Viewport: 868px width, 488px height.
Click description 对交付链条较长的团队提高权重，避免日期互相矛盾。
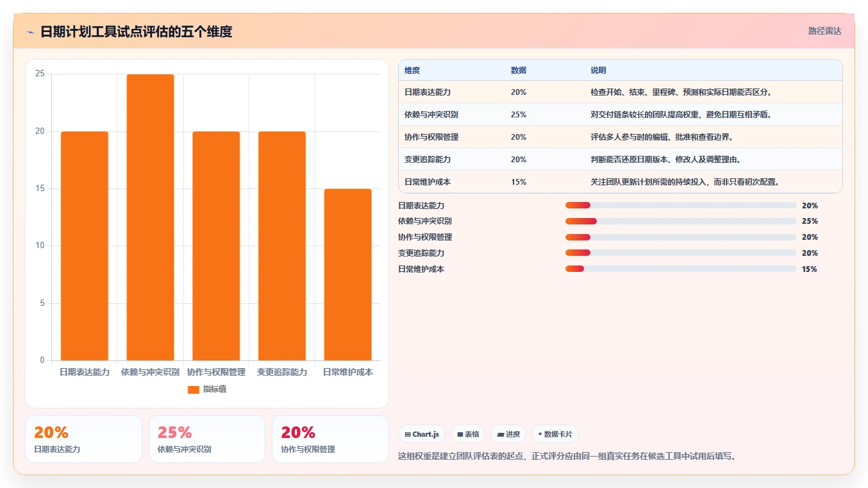tap(681, 115)
